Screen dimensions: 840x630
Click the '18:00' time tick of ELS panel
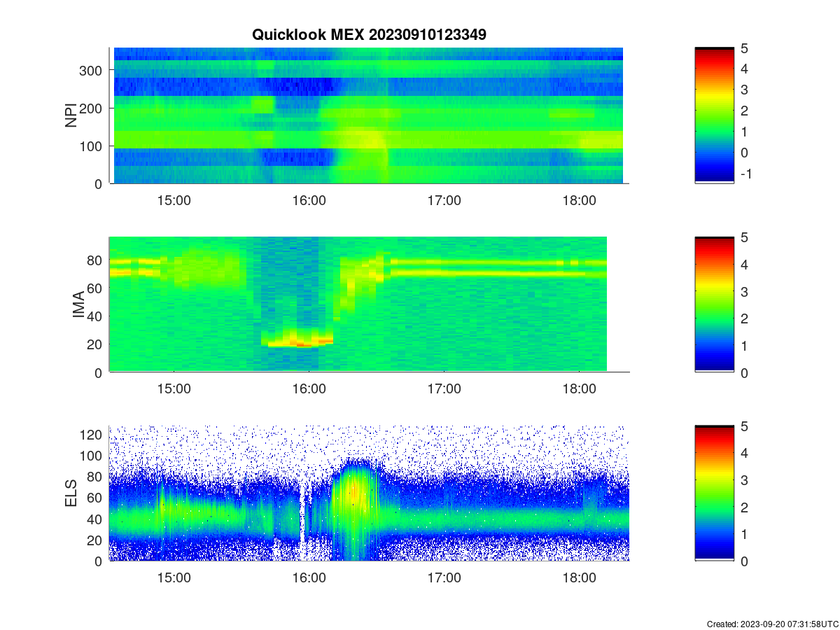580,578
